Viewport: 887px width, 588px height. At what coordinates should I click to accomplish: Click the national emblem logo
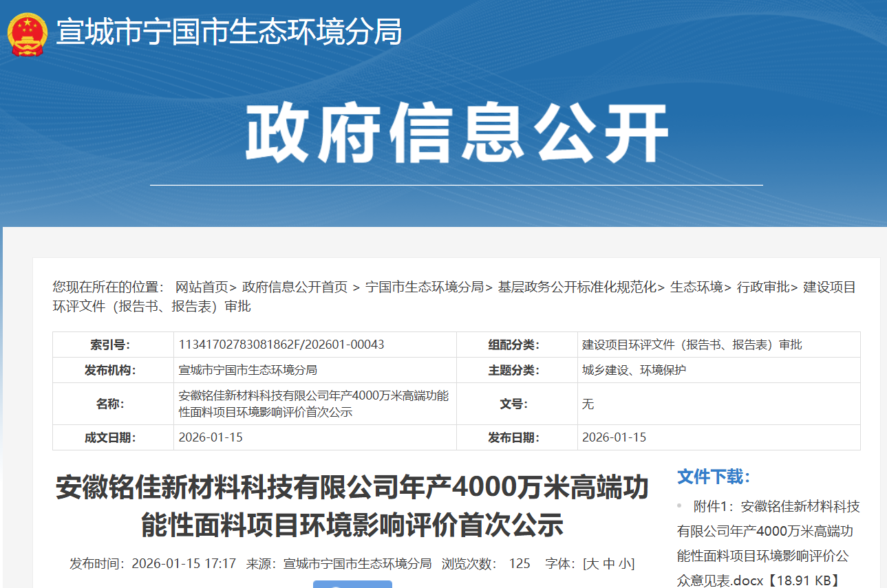point(28,32)
